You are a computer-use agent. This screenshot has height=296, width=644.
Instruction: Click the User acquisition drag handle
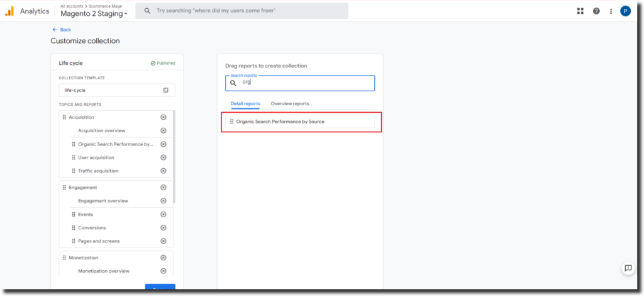click(x=74, y=157)
